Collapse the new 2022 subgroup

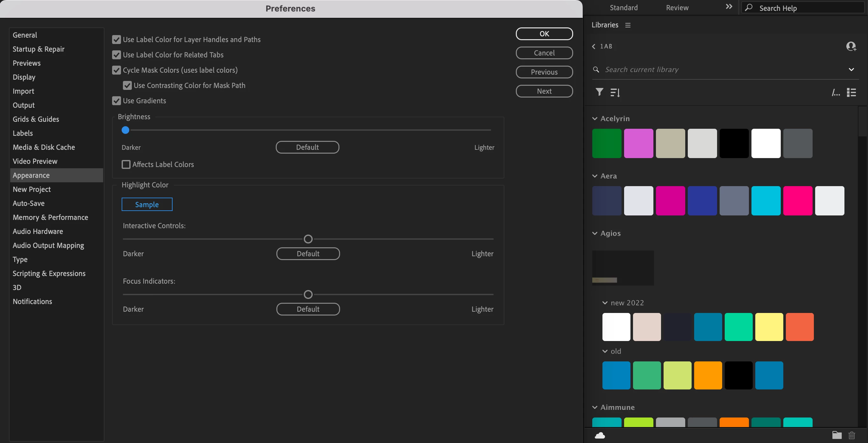pos(605,303)
